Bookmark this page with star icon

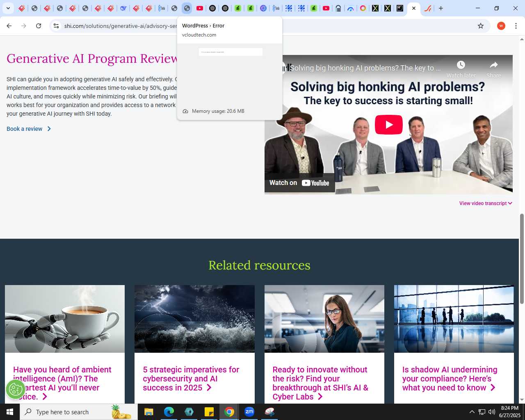pyautogui.click(x=481, y=26)
